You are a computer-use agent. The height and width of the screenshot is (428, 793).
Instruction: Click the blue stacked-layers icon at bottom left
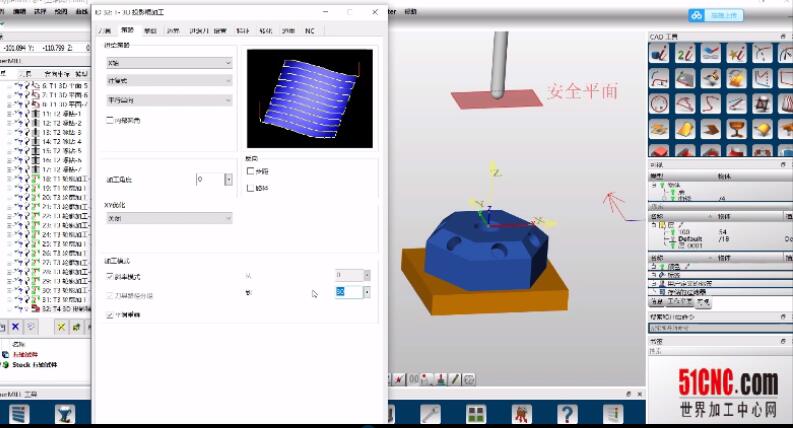19,414
